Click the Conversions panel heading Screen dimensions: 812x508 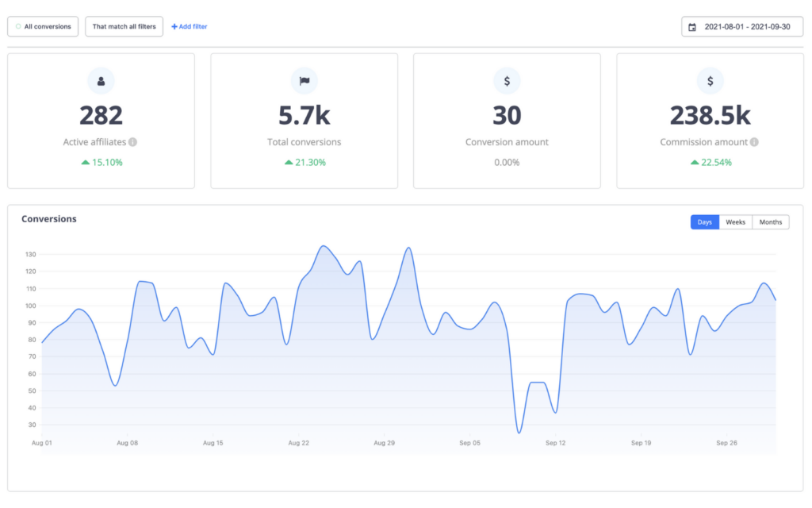(x=48, y=219)
